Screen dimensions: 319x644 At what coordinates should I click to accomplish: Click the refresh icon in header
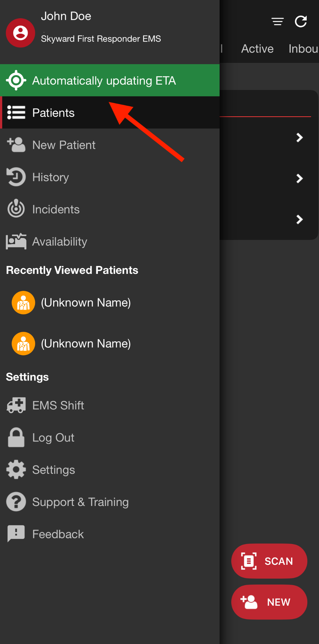(301, 22)
